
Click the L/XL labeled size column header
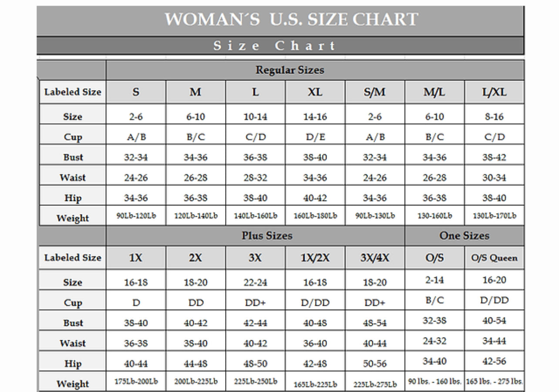494,92
